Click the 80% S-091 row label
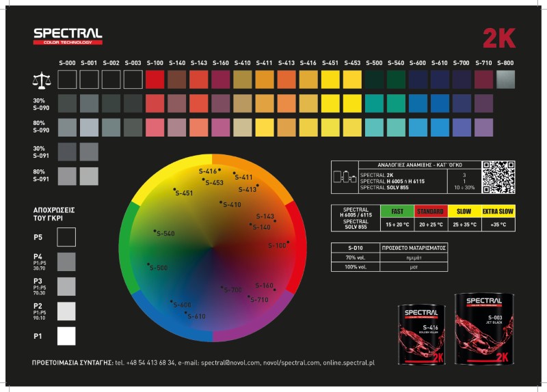Image resolution: width=547 pixels, height=392 pixels. point(41,176)
